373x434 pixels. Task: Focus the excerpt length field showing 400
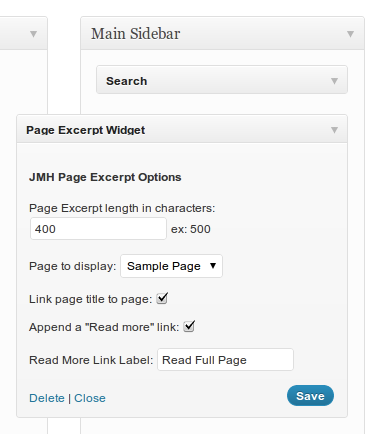coord(98,229)
